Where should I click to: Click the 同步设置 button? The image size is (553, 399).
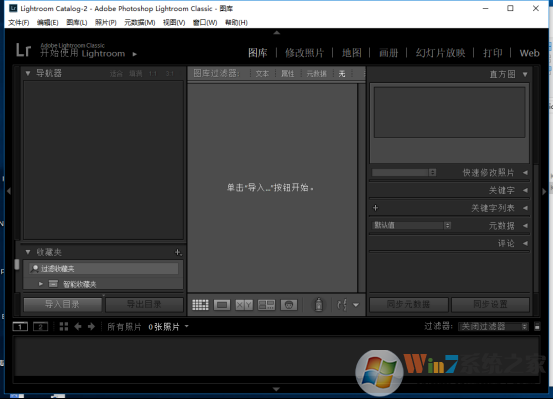[491, 304]
